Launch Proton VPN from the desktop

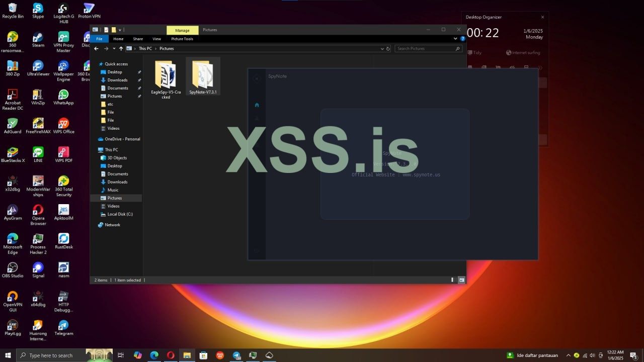[x=89, y=11]
